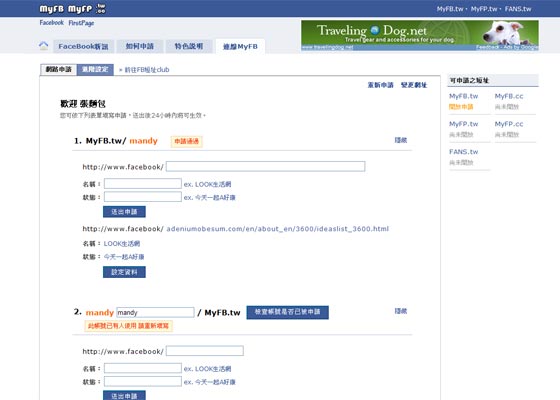Click the blue check-account-availability button

288,312
